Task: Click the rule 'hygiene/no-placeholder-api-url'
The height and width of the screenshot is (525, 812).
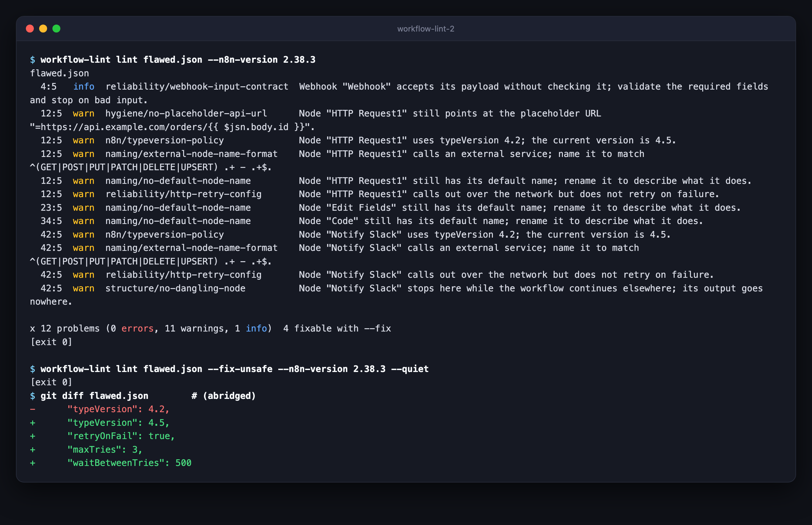Action: [186, 113]
